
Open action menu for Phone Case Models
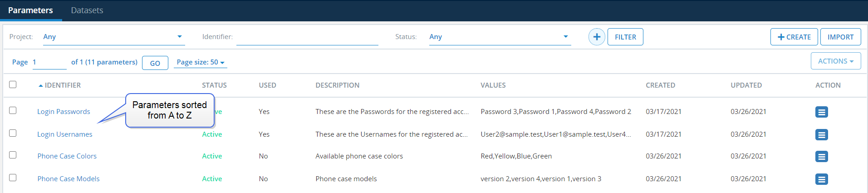pos(821,179)
